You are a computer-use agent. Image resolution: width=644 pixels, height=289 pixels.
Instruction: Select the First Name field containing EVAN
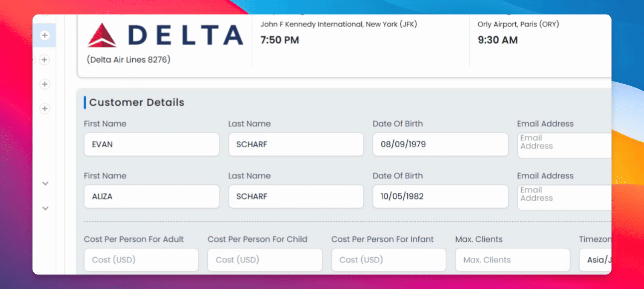[x=152, y=144]
